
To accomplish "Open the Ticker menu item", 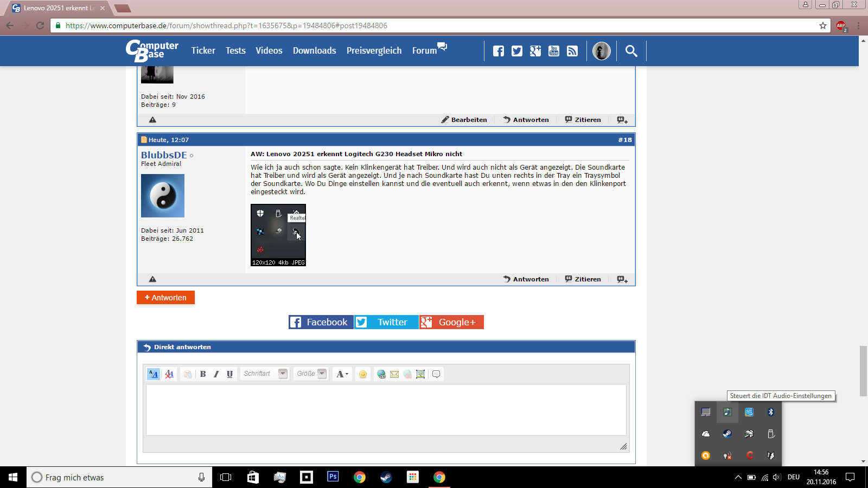I will [203, 50].
